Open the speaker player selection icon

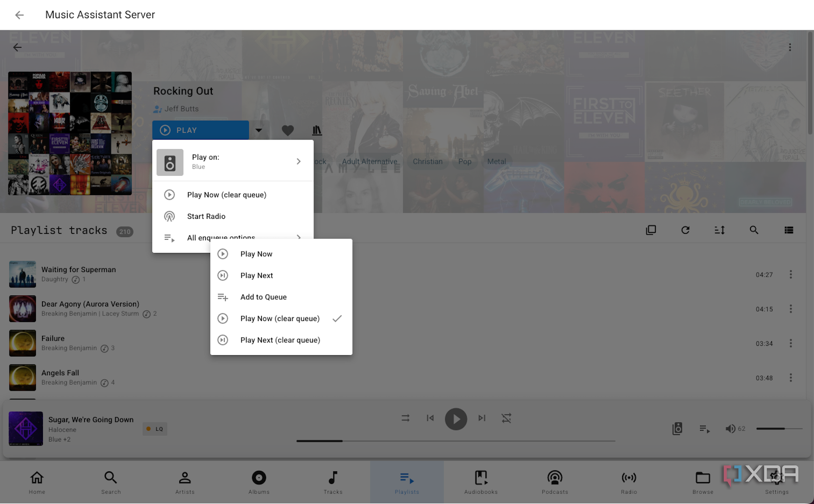pyautogui.click(x=677, y=428)
